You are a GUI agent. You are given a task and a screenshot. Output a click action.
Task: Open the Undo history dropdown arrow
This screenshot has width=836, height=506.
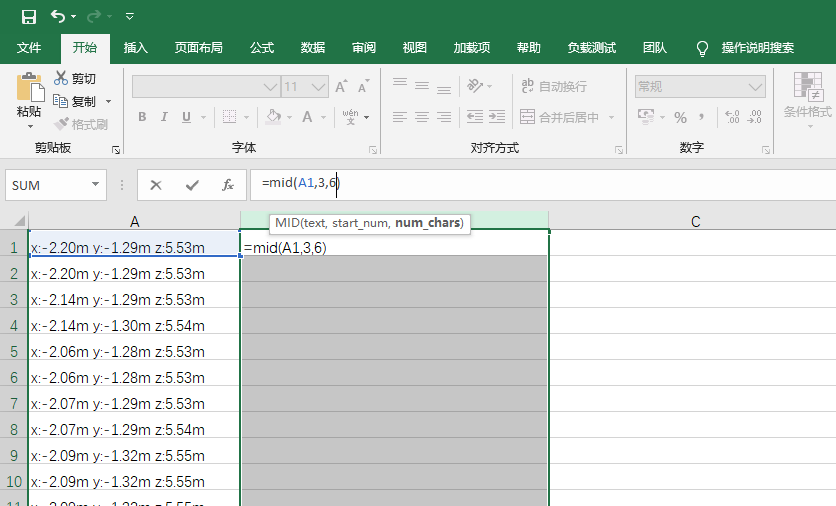(x=74, y=17)
